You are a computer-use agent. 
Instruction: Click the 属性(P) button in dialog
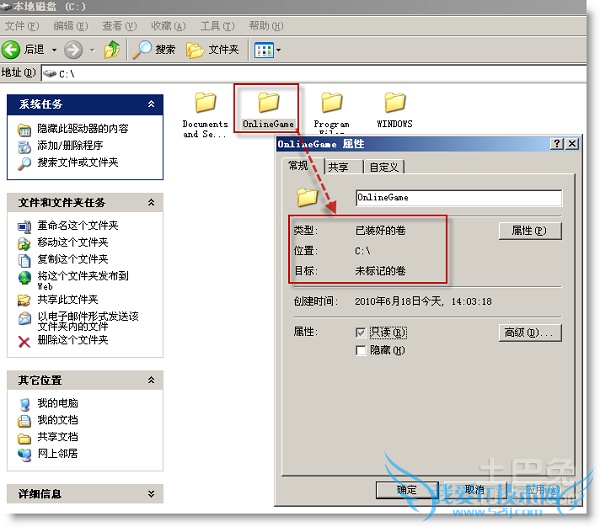[530, 231]
